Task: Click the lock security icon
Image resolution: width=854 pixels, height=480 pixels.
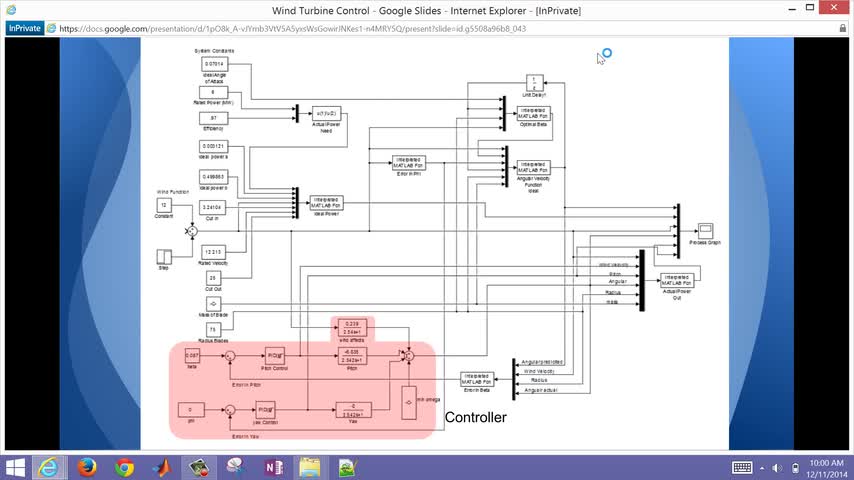Action: coord(843,28)
